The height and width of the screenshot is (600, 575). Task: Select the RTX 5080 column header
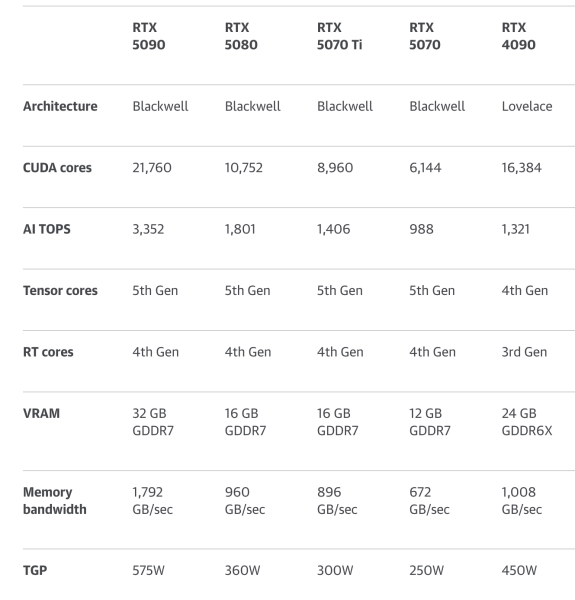[x=241, y=36]
